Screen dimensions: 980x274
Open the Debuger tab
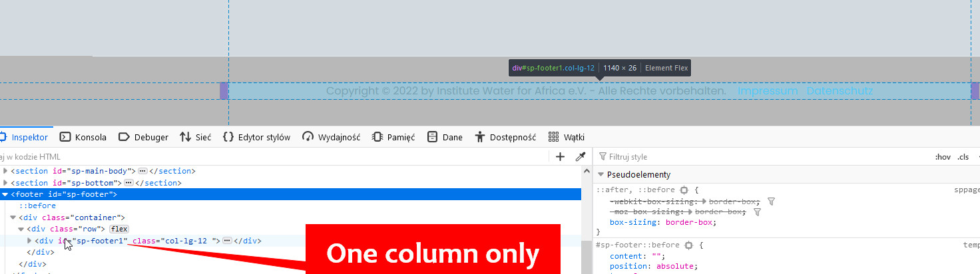(x=143, y=137)
